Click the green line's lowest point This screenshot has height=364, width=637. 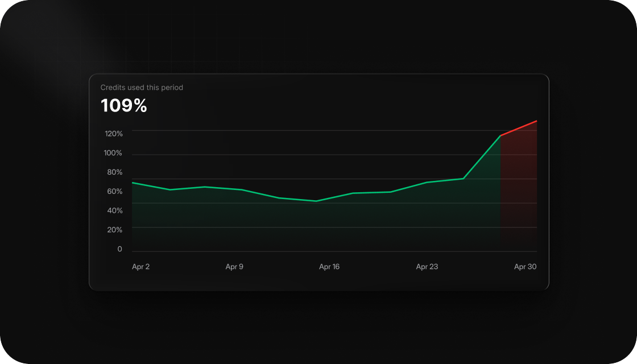click(316, 201)
